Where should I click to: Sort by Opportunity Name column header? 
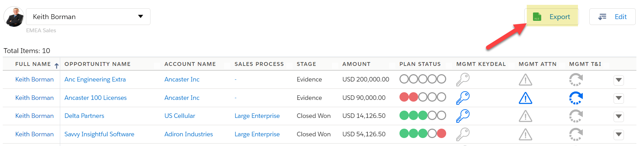[x=98, y=64]
